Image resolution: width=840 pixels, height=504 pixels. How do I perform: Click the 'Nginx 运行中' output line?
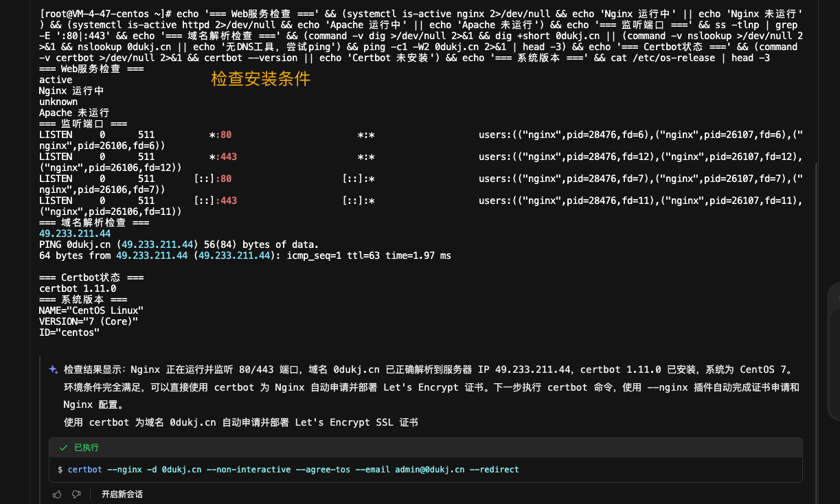[x=71, y=91]
